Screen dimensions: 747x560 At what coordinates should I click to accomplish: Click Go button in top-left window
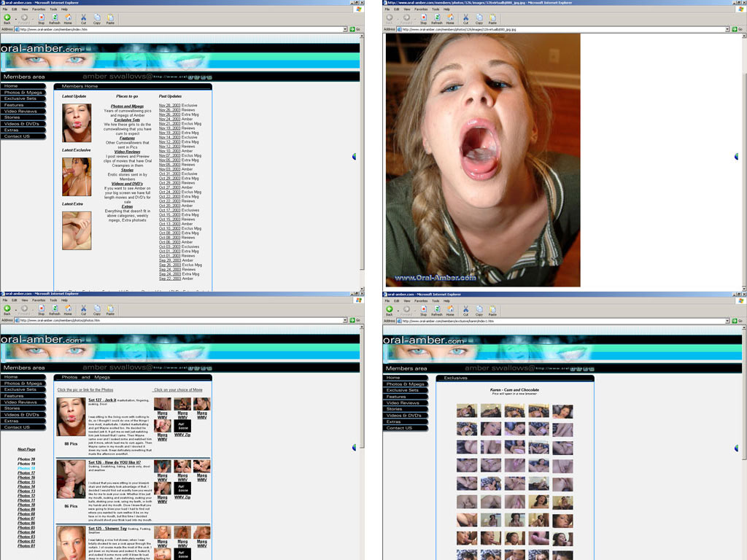pos(355,29)
